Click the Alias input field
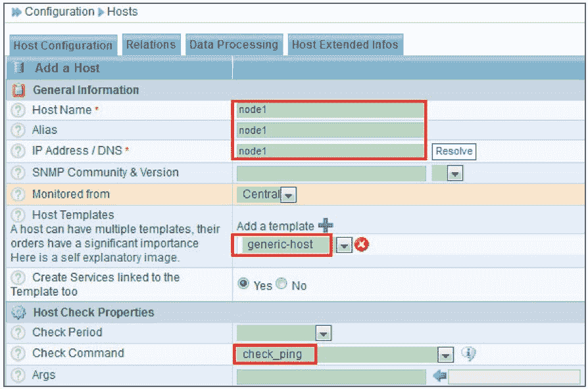 click(330, 130)
